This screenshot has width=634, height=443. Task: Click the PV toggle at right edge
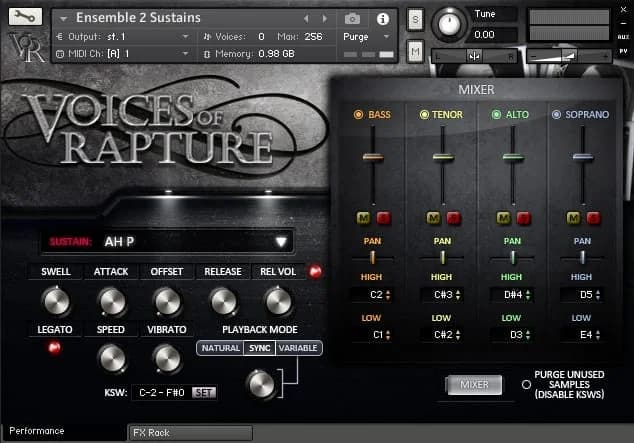(623, 51)
